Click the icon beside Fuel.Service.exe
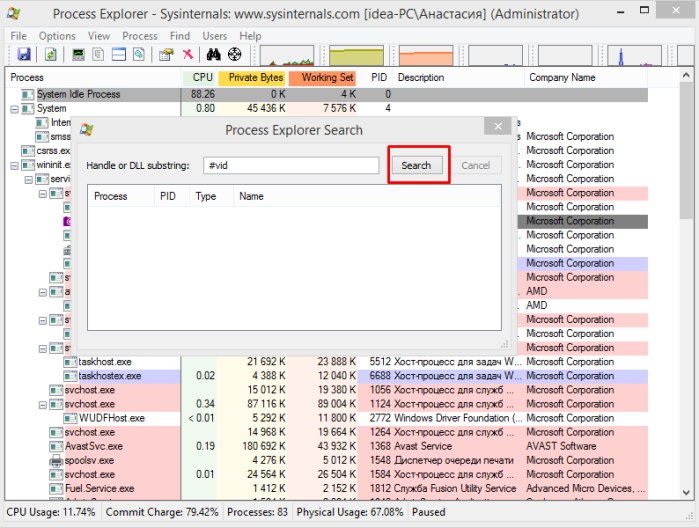Viewport: 699px width, 528px height. pyautogui.click(x=56, y=489)
